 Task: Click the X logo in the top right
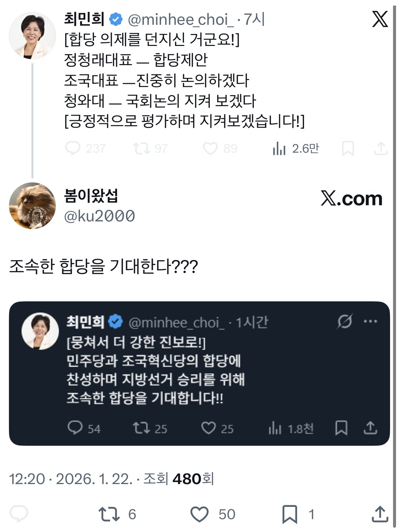(x=379, y=19)
